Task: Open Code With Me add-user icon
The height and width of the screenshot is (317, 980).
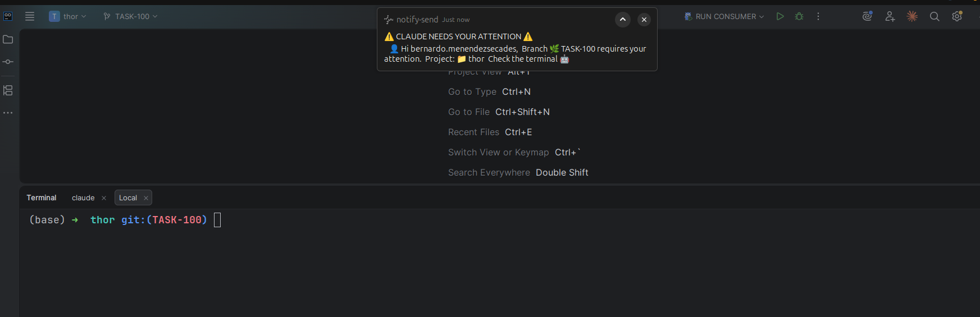Action: (x=890, y=16)
